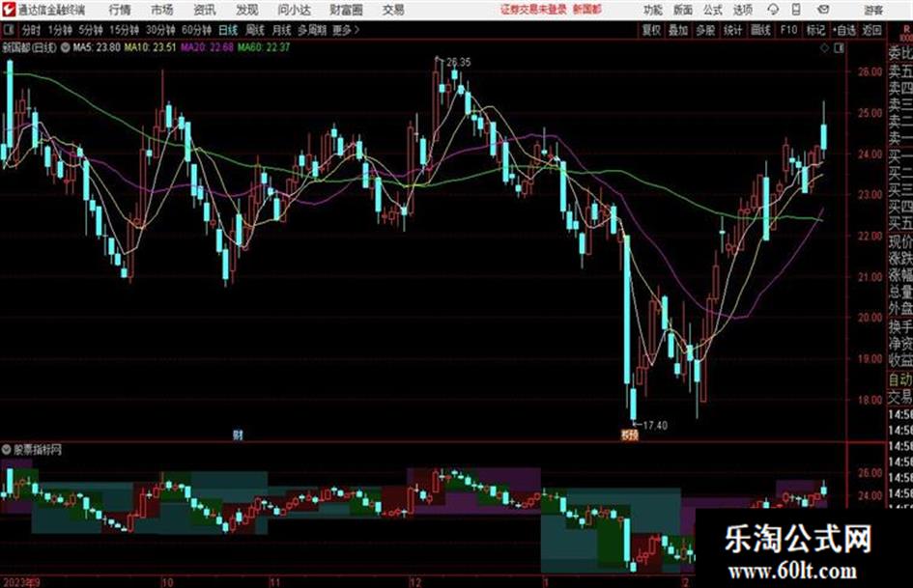This screenshot has width=913, height=588.
Task: Click the 标记 mark button
Action: coord(815,30)
